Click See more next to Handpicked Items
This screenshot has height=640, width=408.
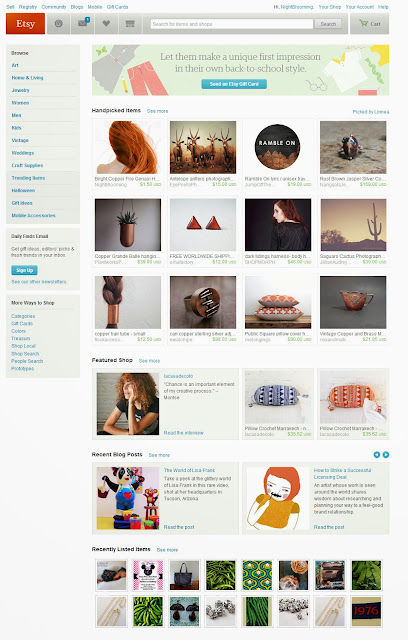157,111
